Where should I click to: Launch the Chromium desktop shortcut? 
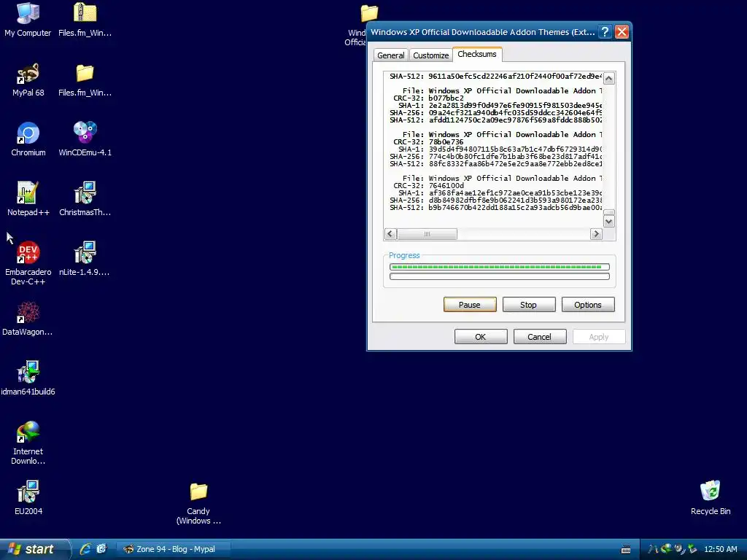(x=28, y=139)
